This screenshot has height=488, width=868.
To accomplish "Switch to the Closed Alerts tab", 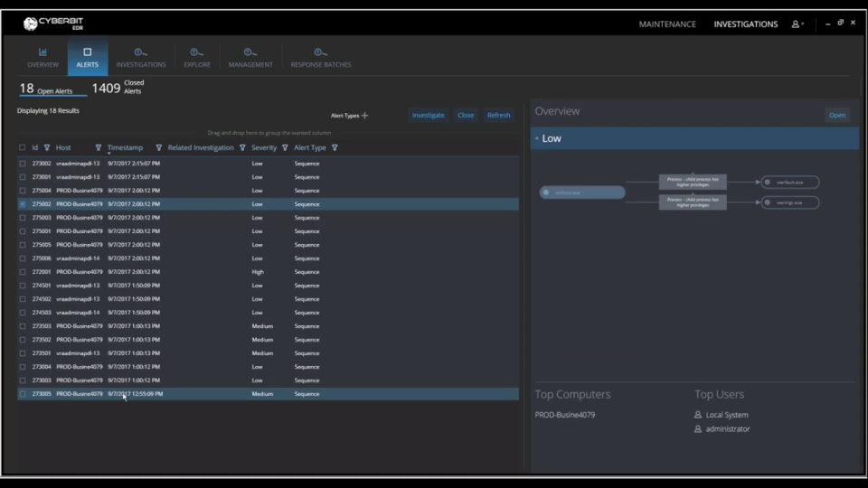I will [118, 88].
